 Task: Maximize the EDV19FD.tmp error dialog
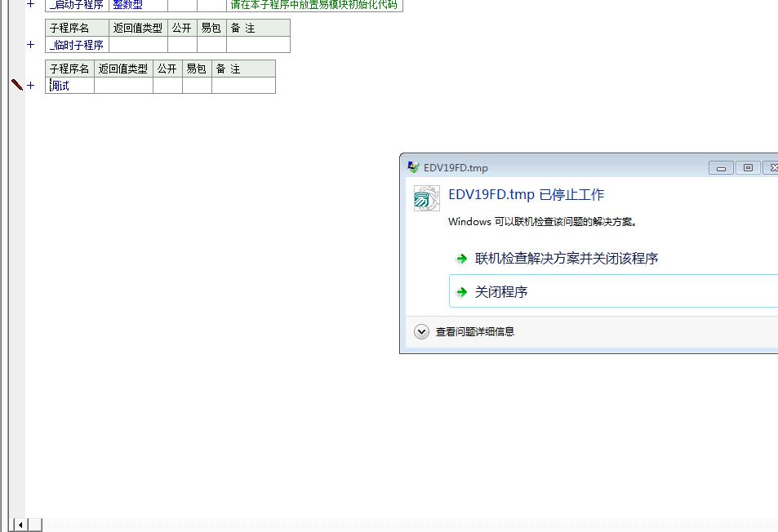[x=748, y=168]
